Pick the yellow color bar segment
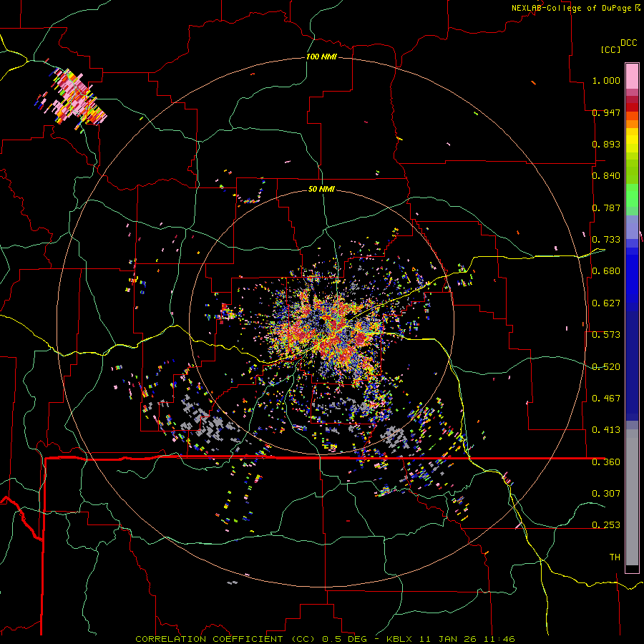Viewport: 644px width, 644px height. 632,140
